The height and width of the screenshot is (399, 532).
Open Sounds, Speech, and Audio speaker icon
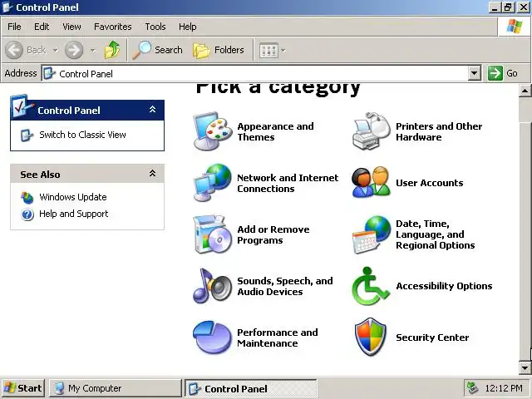tap(213, 286)
